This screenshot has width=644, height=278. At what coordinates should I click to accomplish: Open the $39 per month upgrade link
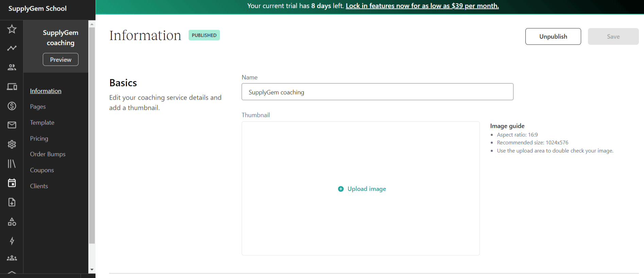click(x=422, y=6)
